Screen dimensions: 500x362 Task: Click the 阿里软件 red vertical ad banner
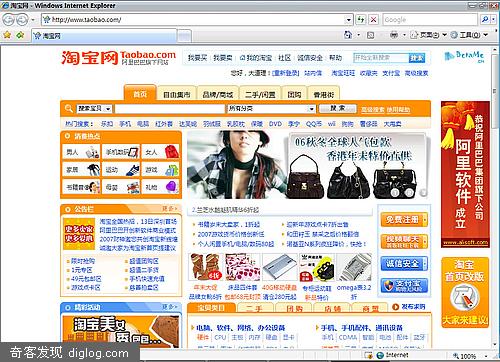[x=465, y=174]
